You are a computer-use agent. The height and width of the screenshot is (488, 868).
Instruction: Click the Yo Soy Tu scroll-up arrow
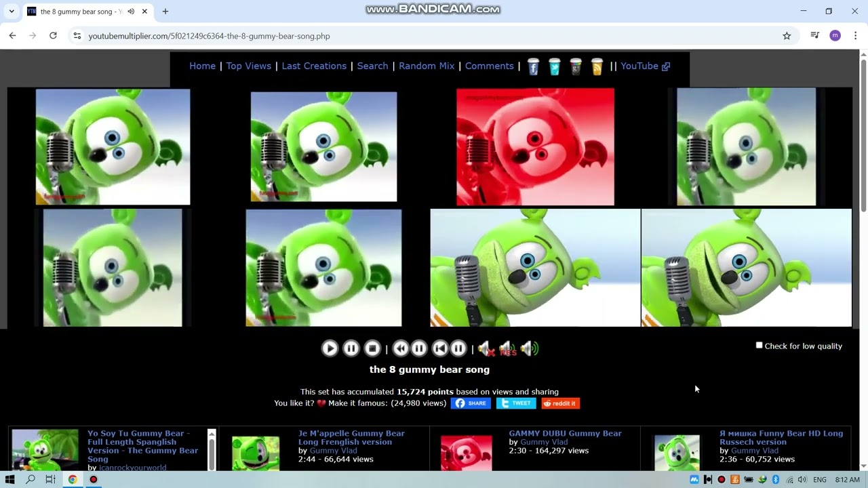[x=212, y=434]
